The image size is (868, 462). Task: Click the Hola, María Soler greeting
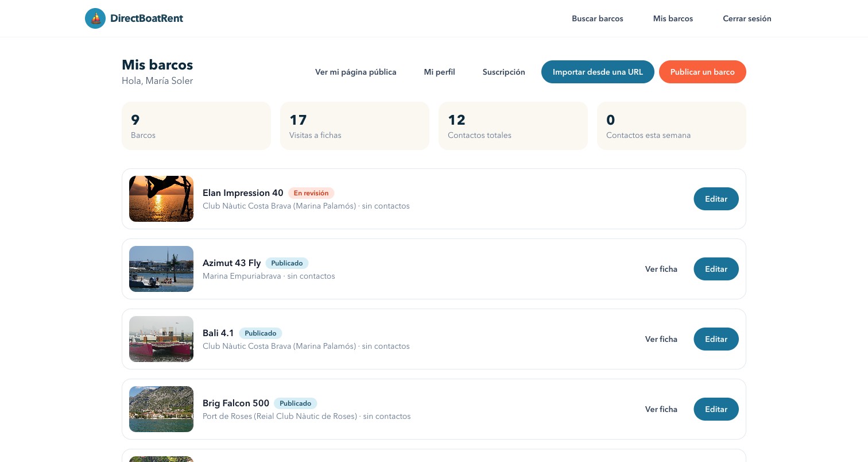[x=157, y=81]
